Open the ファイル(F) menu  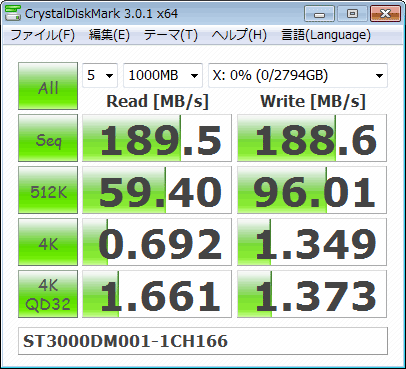click(x=43, y=35)
